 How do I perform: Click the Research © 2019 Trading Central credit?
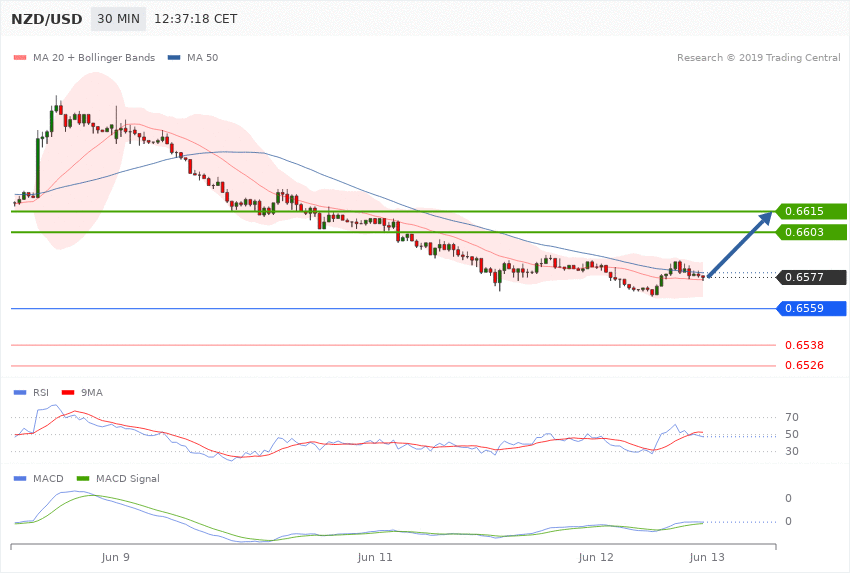pyautogui.click(x=758, y=57)
